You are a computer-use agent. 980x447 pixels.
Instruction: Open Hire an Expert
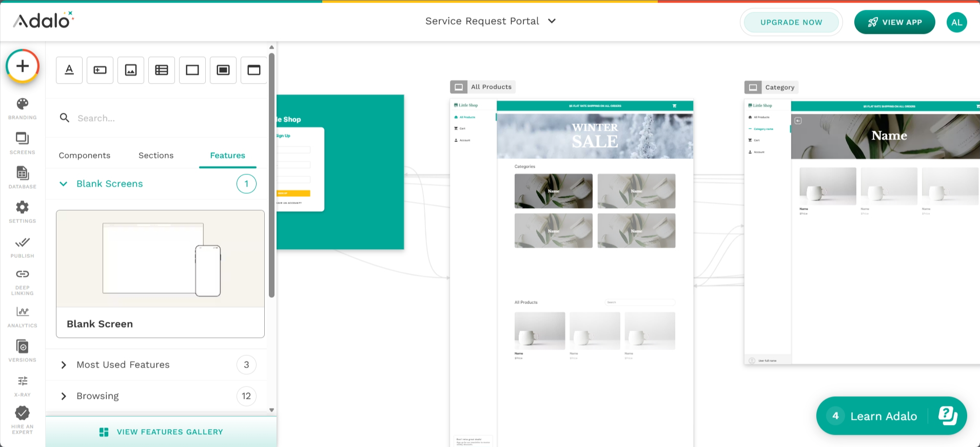pos(23,420)
